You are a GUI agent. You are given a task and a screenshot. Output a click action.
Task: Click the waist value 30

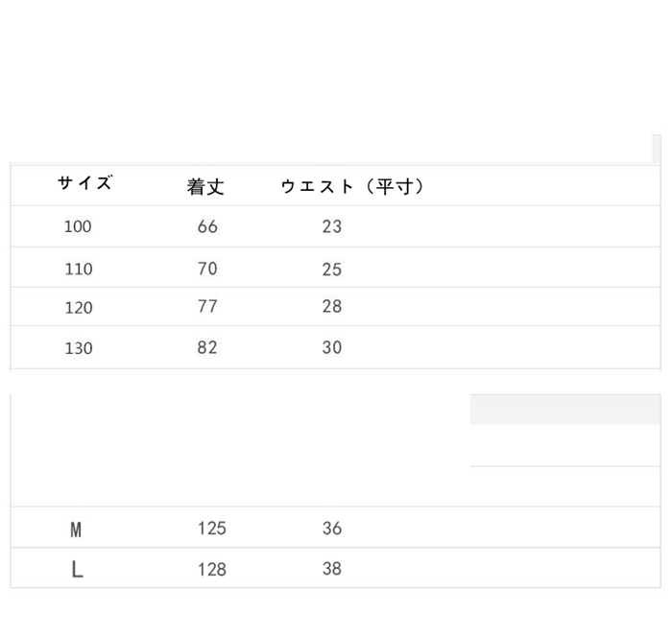[x=332, y=347]
